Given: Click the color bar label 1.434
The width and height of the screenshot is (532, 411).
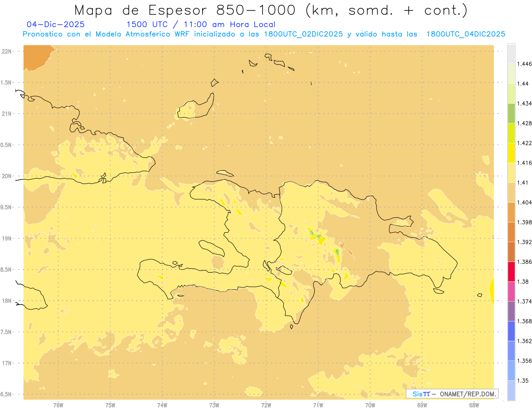Looking at the screenshot, I should coord(524,103).
